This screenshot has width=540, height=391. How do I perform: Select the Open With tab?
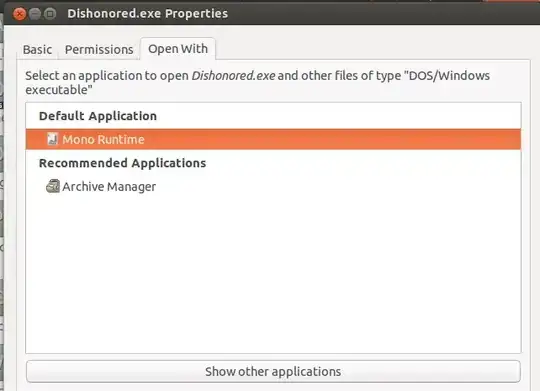click(178, 49)
